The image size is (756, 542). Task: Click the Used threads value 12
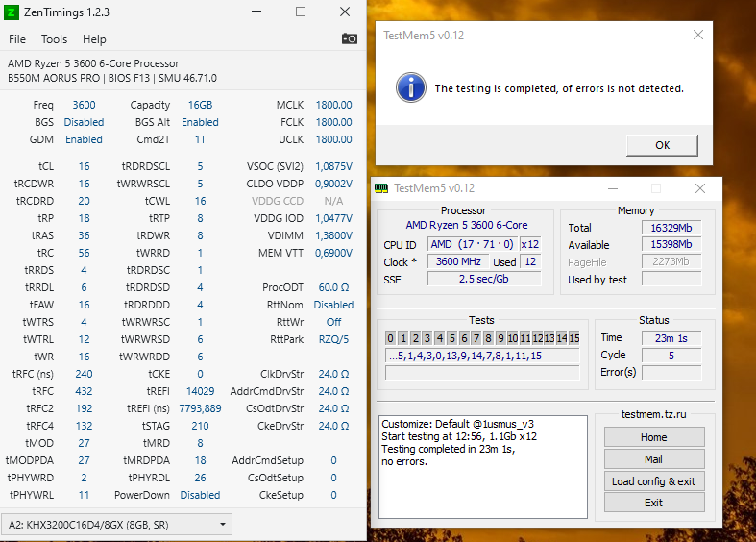pyautogui.click(x=530, y=261)
